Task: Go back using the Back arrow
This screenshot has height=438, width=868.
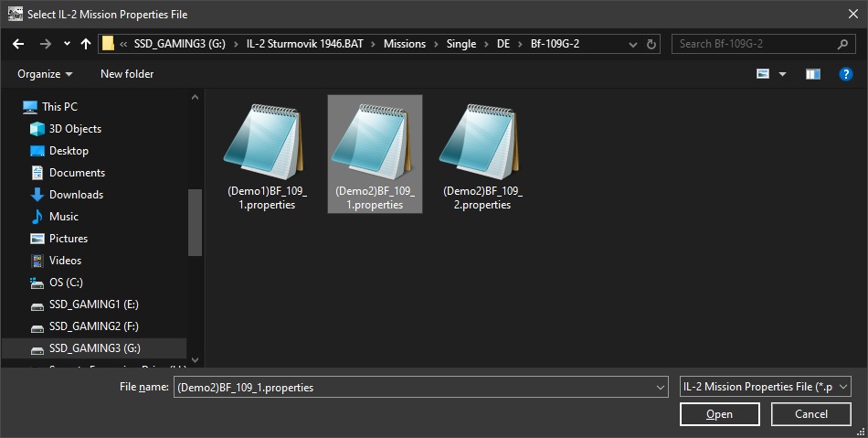Action: click(x=18, y=44)
